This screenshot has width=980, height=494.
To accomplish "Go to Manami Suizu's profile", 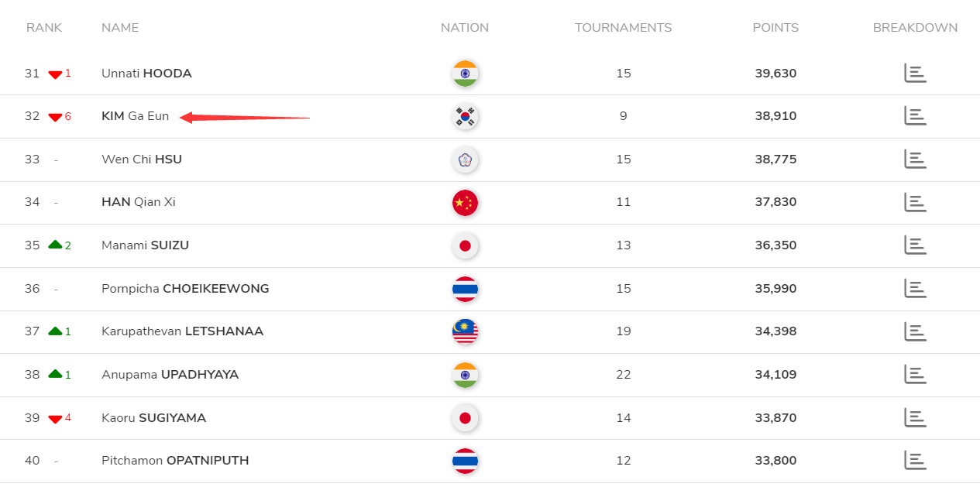I will click(145, 245).
